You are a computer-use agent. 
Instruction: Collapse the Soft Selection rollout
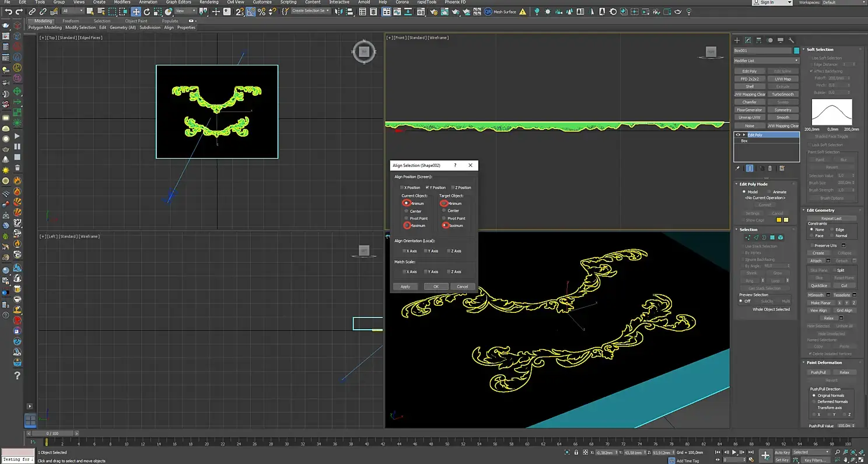[820, 50]
